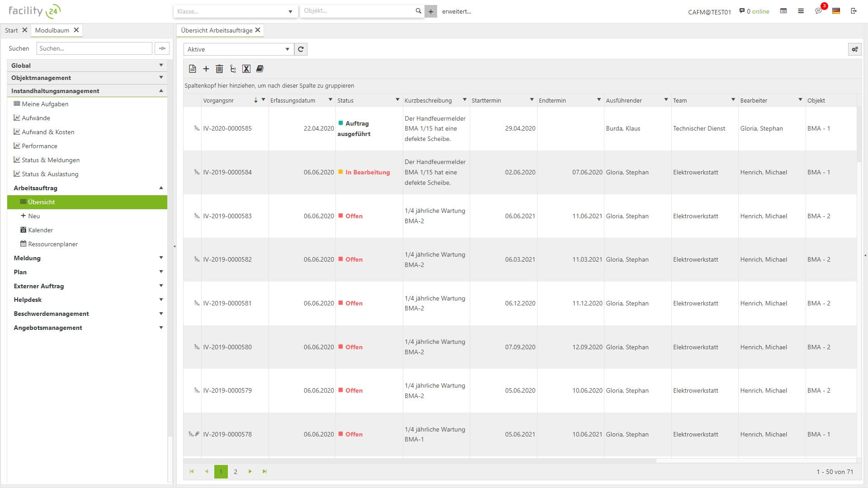
Task: Change language via German flag icon
Action: (x=836, y=11)
